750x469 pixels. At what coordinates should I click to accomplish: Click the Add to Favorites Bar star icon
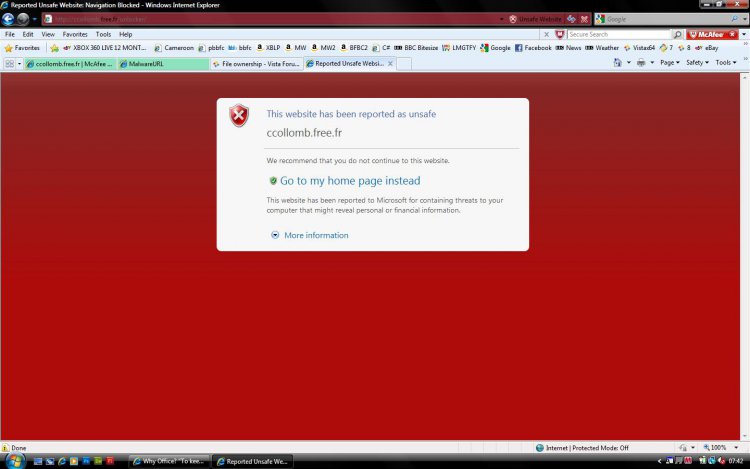point(55,48)
